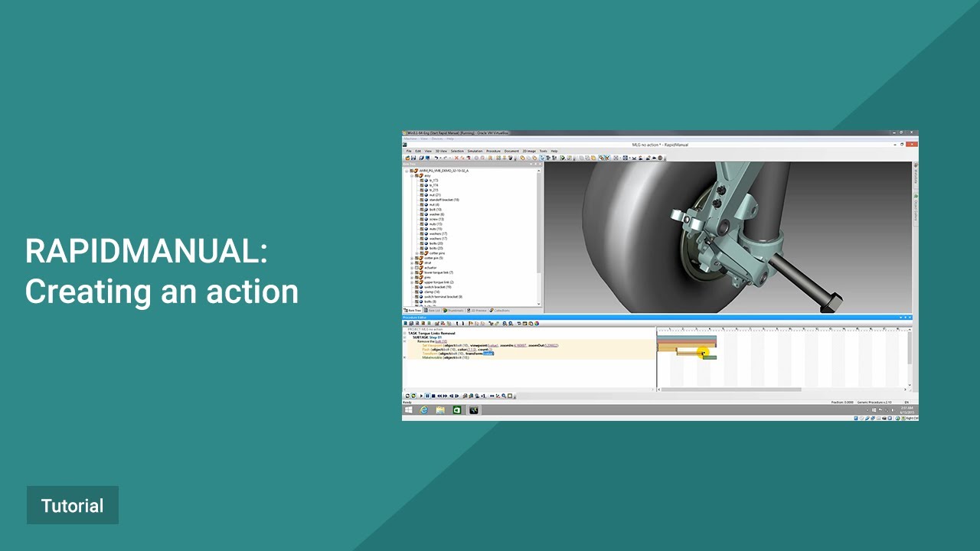
Task: Click the Save icon in main toolbar
Action: pos(413,158)
